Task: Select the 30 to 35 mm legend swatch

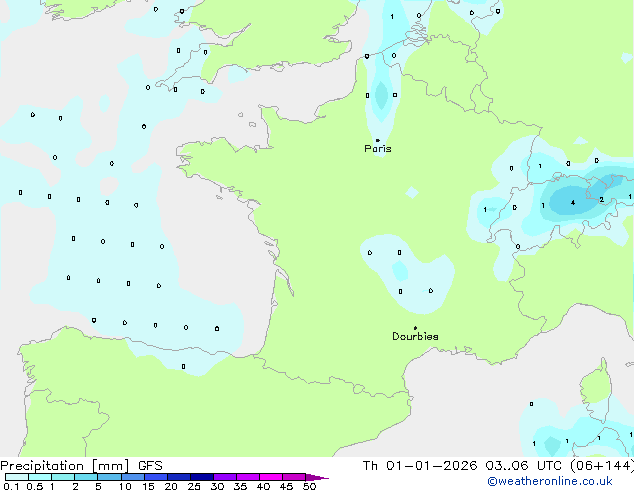Action: (225, 477)
